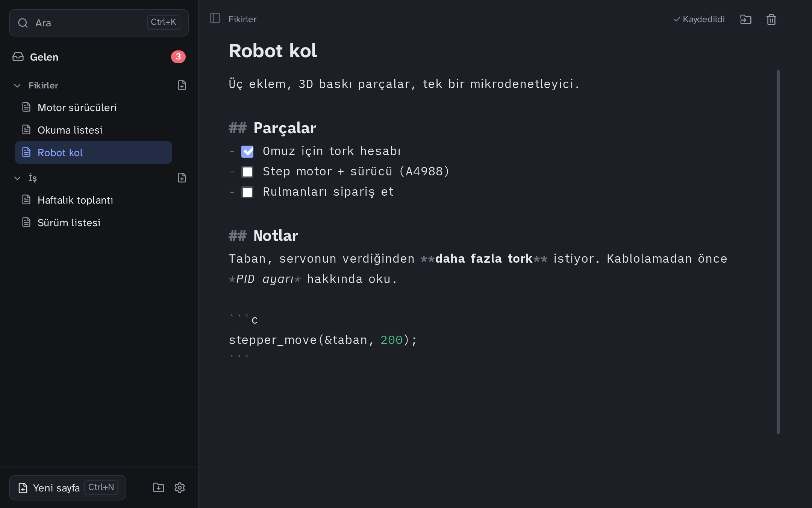Uncheck 'Omuz için tork hesabı' checkbox
Image resolution: width=812 pixels, height=508 pixels.
click(x=247, y=152)
